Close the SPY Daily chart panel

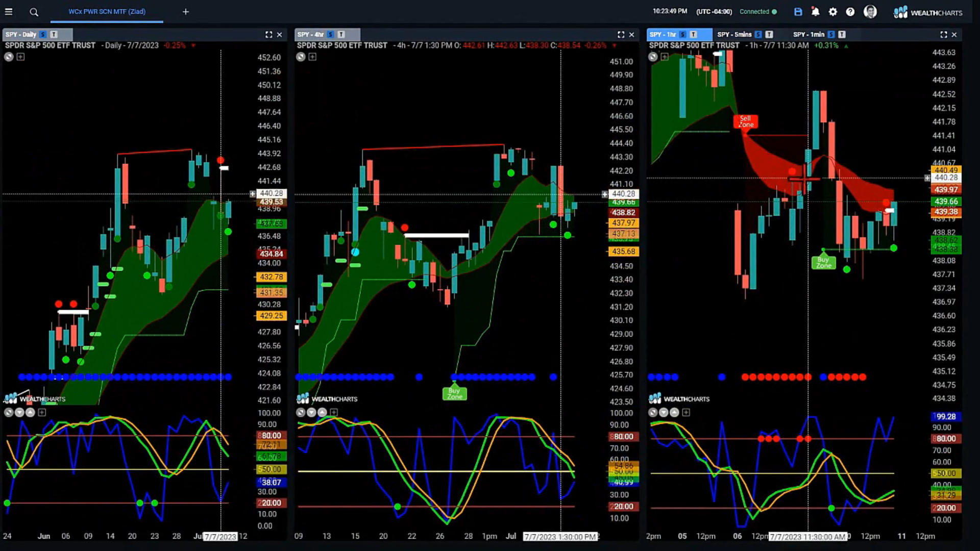tap(279, 35)
